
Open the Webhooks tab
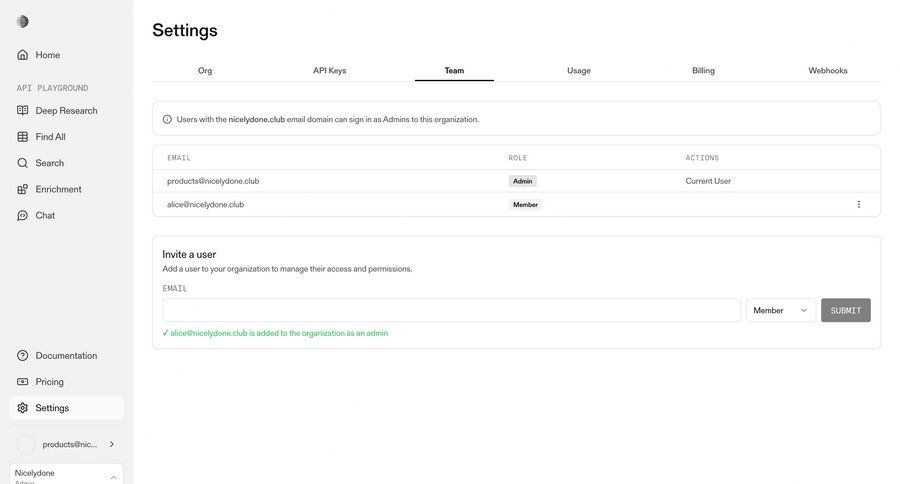point(828,71)
